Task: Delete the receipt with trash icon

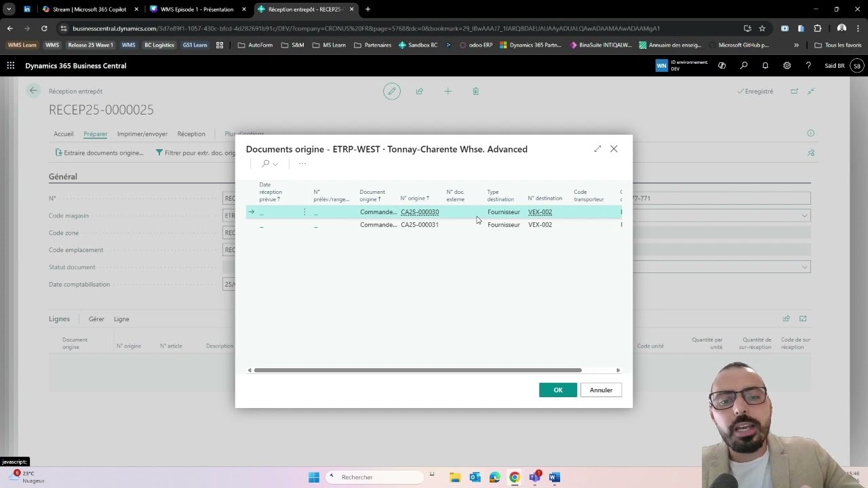Action: pyautogui.click(x=475, y=91)
